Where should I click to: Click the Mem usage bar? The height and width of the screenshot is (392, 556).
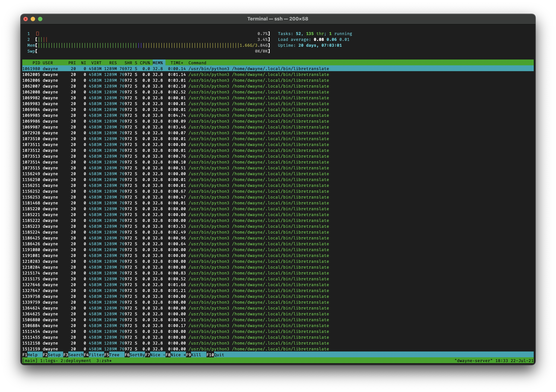coord(149,45)
